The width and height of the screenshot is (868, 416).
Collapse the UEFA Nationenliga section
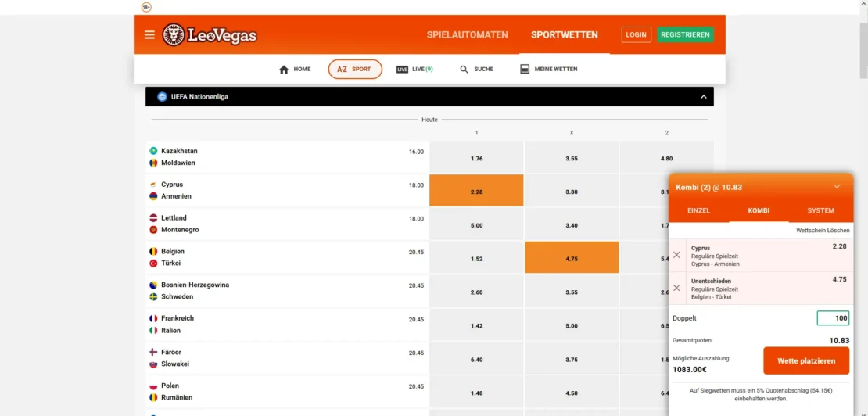(704, 97)
